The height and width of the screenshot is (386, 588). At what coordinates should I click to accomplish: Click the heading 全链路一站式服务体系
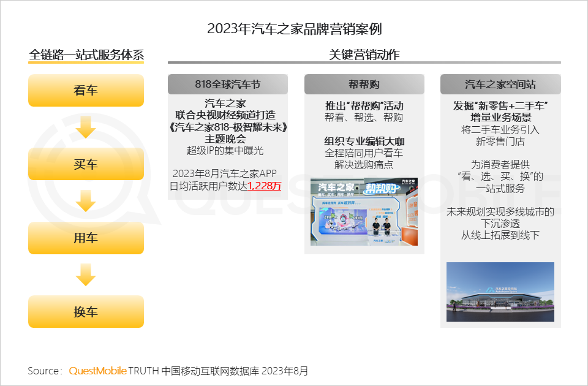coord(86,55)
